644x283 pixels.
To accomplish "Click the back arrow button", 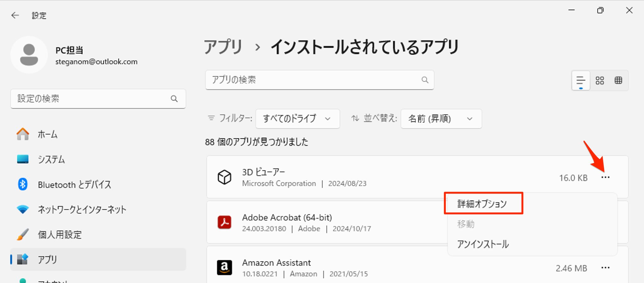I will pyautogui.click(x=15, y=15).
